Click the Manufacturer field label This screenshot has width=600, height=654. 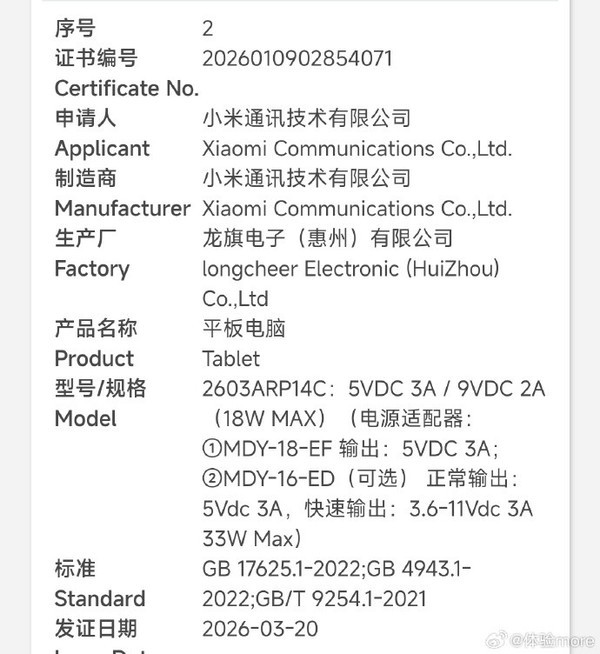(x=122, y=208)
